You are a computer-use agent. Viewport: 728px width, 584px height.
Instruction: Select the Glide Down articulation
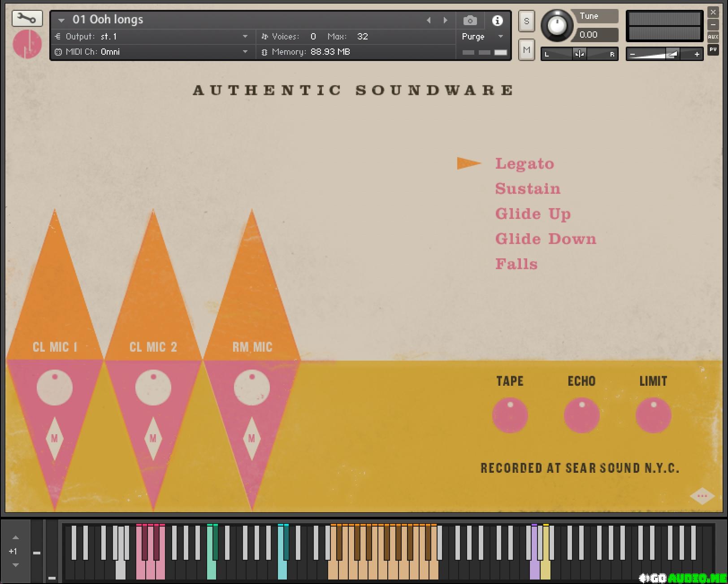pos(546,239)
